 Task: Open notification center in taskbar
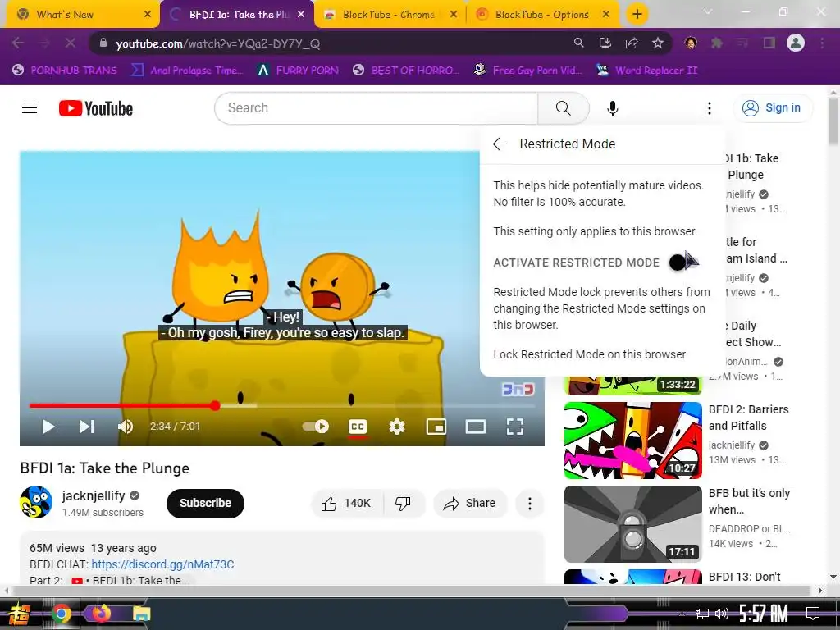813,614
